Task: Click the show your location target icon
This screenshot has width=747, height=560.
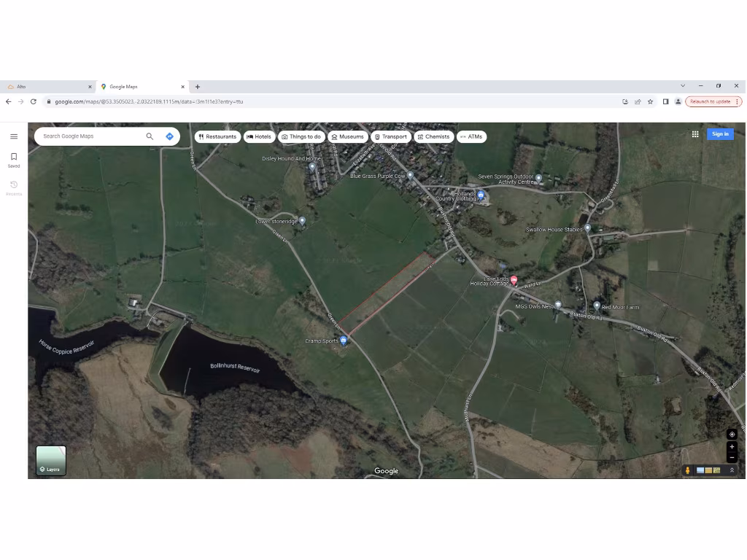Action: point(732,435)
